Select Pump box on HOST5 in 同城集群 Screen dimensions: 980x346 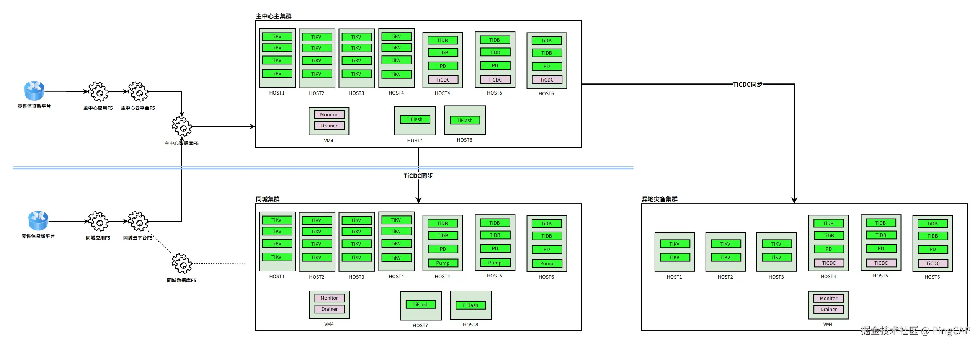[495, 263]
